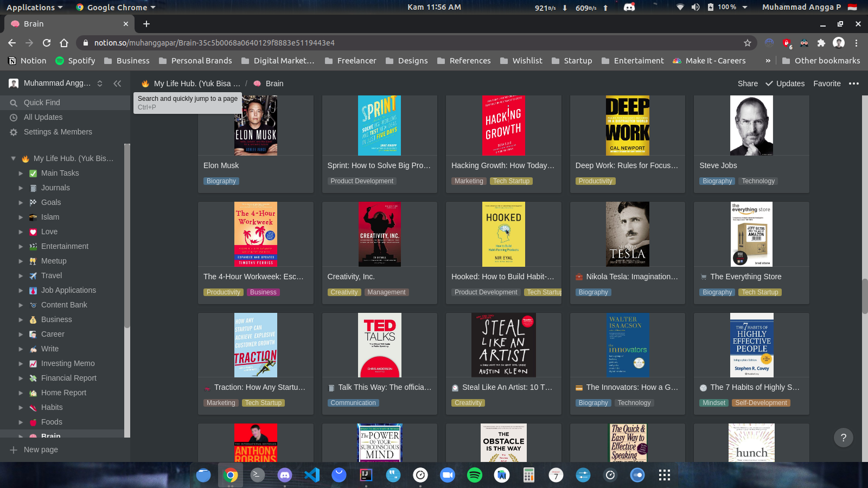Open a new Chrome tab

click(x=146, y=24)
